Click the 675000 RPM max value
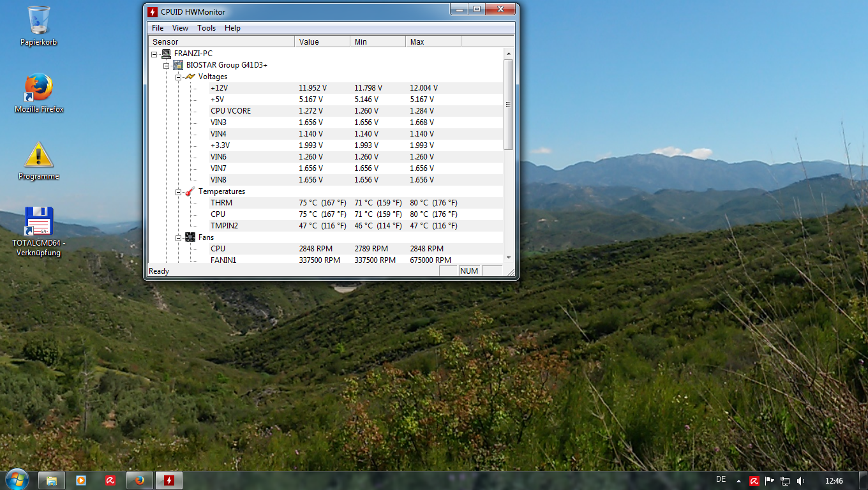The height and width of the screenshot is (490, 868). (x=431, y=260)
